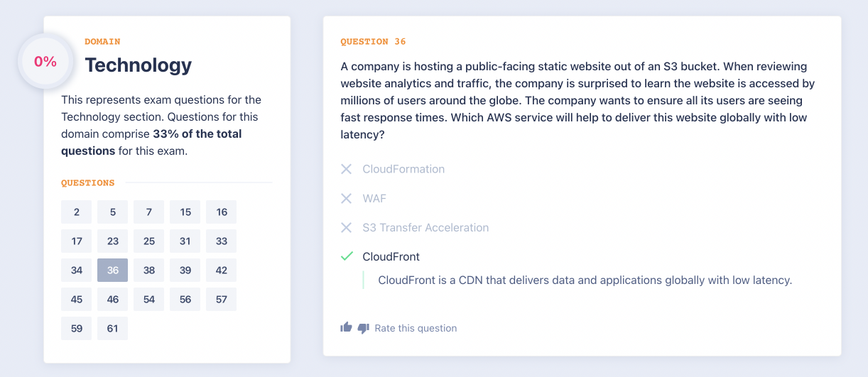Select the CloudFormation answer option
The width and height of the screenshot is (868, 377).
pos(403,169)
